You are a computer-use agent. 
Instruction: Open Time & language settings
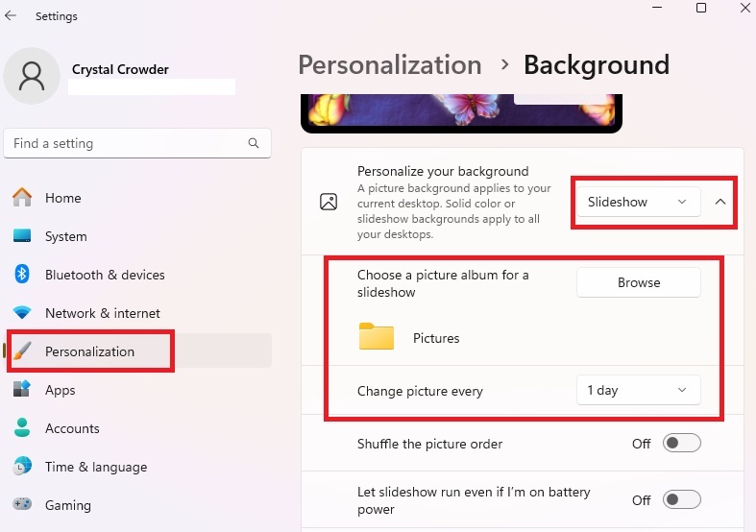(x=96, y=467)
